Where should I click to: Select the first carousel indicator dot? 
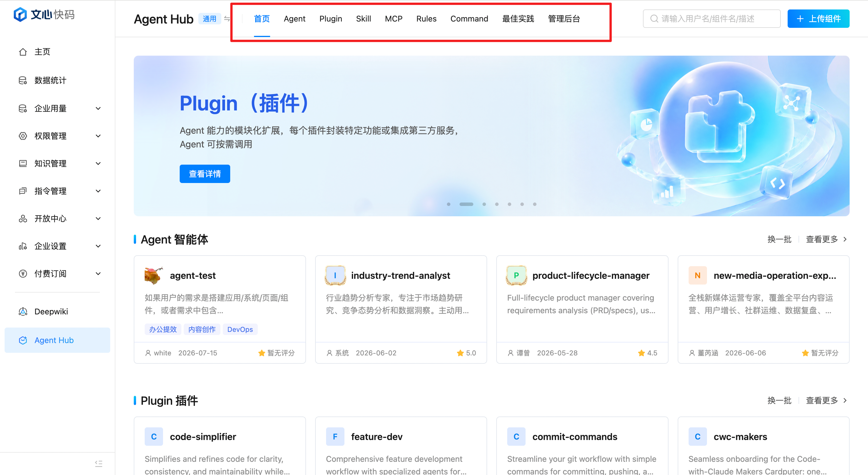[448, 204]
